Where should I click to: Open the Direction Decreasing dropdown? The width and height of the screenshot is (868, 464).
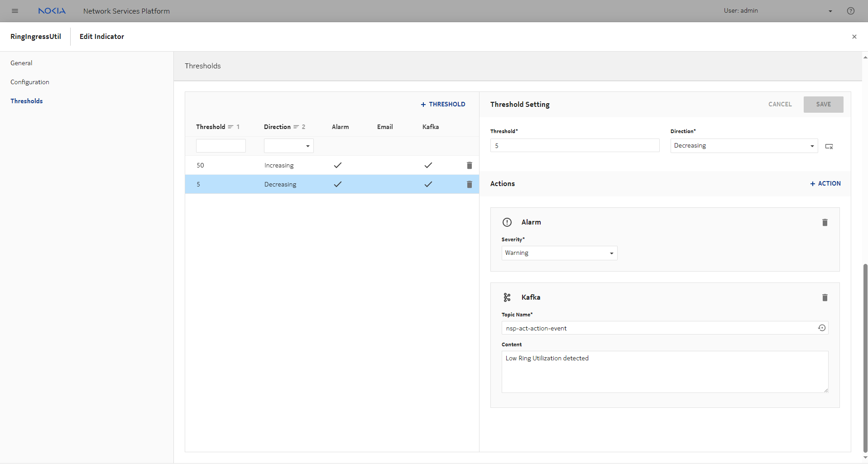tap(744, 146)
